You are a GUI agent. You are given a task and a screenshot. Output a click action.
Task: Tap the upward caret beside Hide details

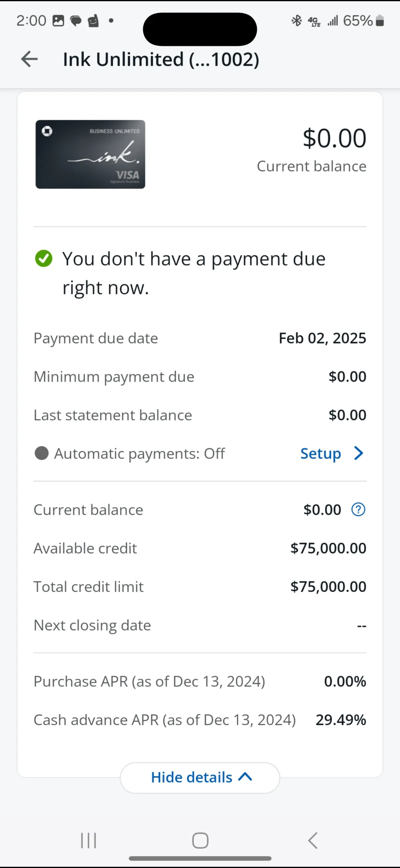tap(245, 777)
